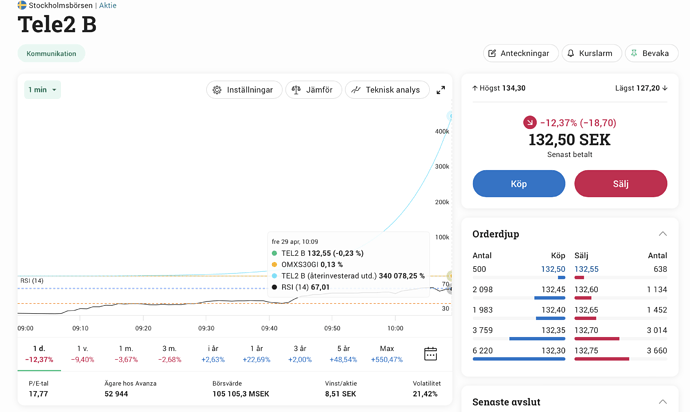
Task: Click buy price 132,35 row
Action: click(x=553, y=330)
